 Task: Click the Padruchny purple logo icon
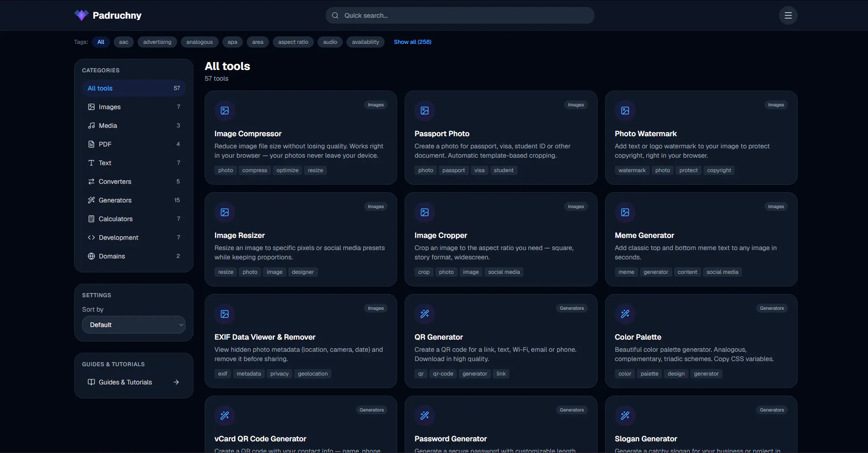(81, 15)
